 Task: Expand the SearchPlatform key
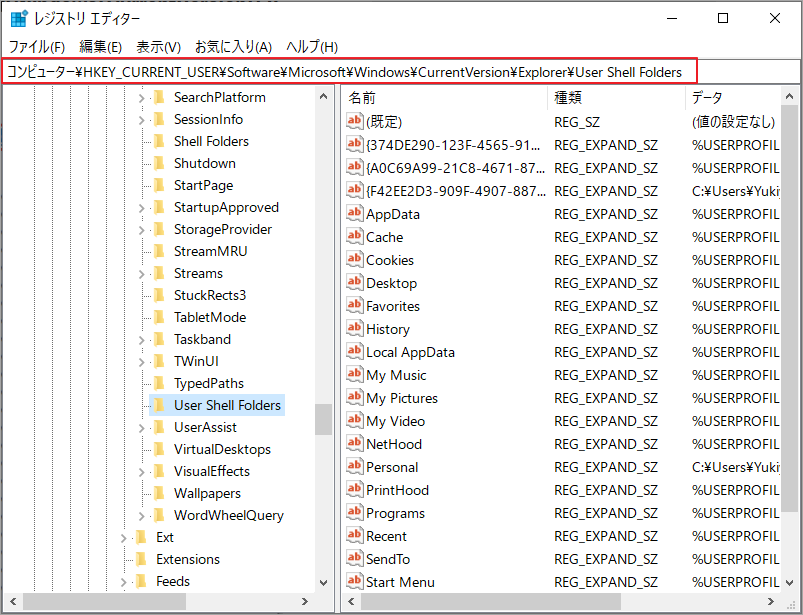point(141,98)
